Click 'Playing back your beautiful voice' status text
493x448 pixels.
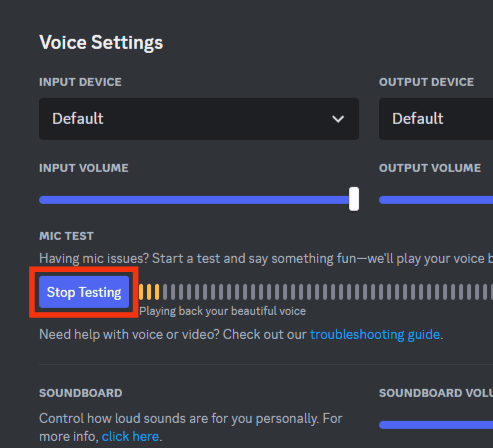(x=222, y=311)
